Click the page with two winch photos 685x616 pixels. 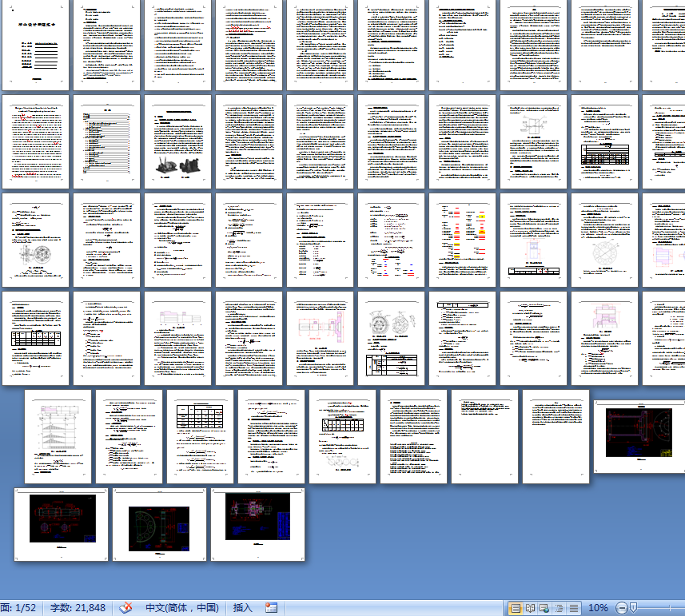[x=177, y=142]
